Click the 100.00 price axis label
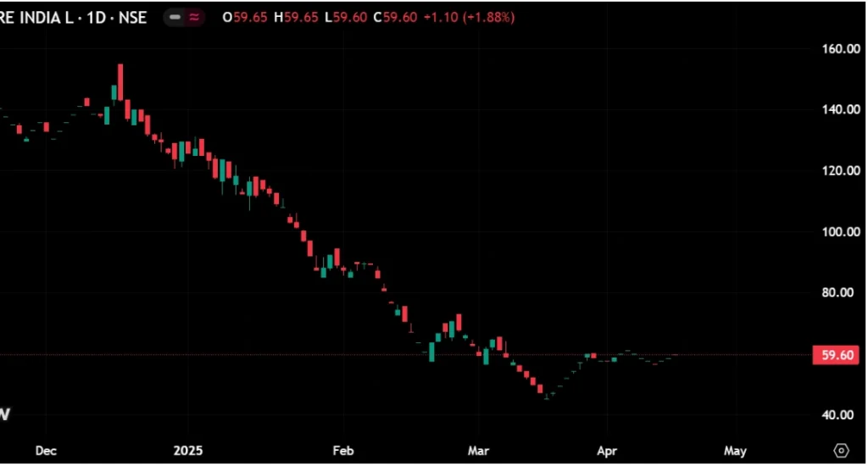This screenshot has width=868, height=466. point(841,232)
